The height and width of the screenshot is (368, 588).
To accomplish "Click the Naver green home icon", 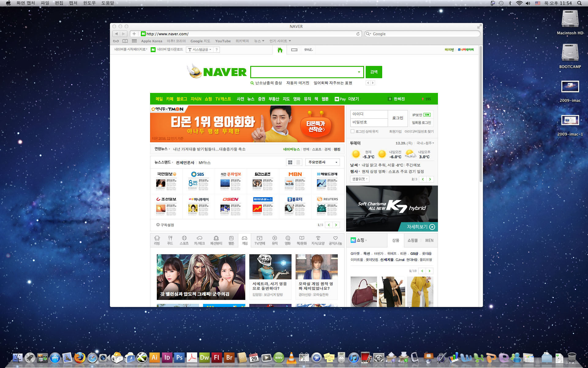I will coord(280,50).
